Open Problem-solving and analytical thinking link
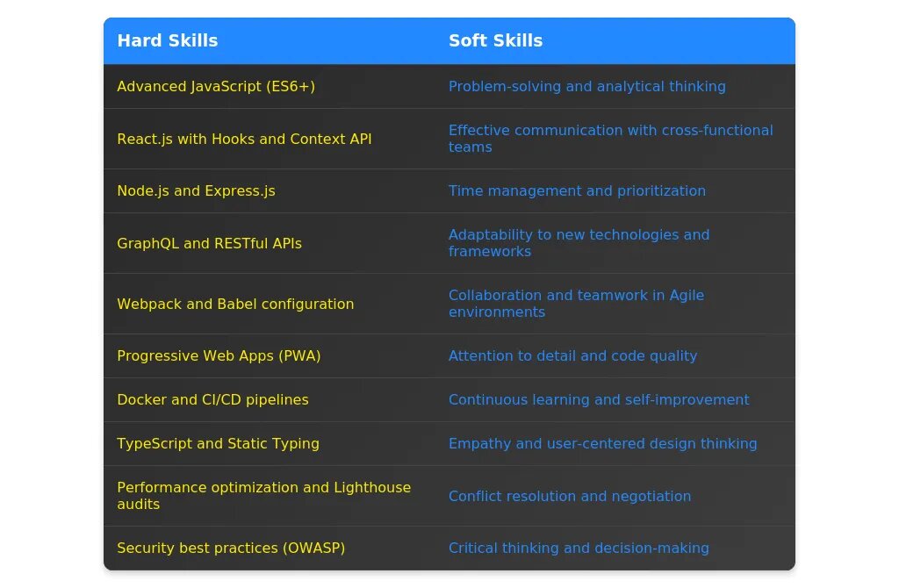899x588 pixels. (x=587, y=87)
